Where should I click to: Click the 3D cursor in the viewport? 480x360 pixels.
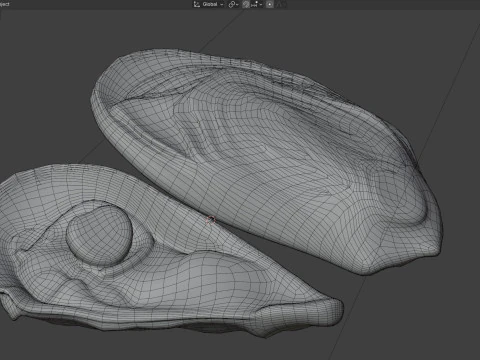pyautogui.click(x=211, y=220)
